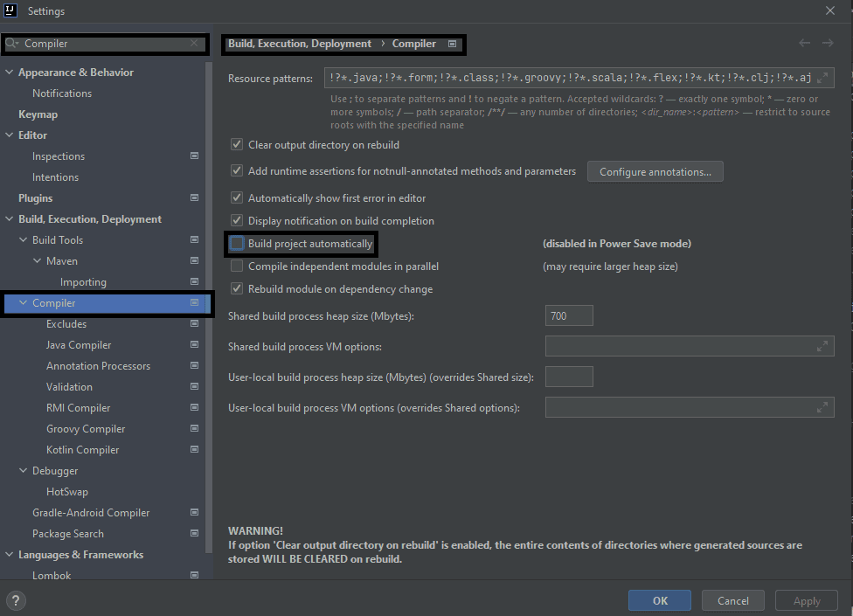Image resolution: width=853 pixels, height=616 pixels.
Task: Enable Build project automatically
Action: [x=237, y=243]
